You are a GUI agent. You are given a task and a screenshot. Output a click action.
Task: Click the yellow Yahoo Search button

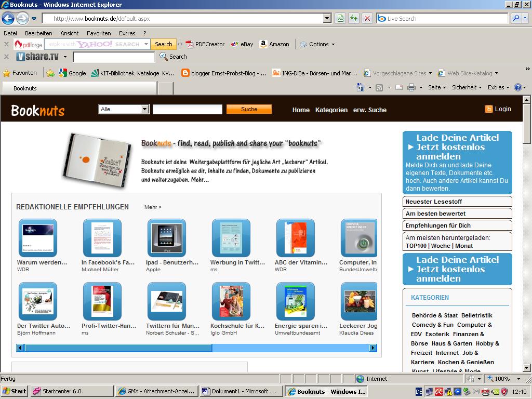point(163,44)
